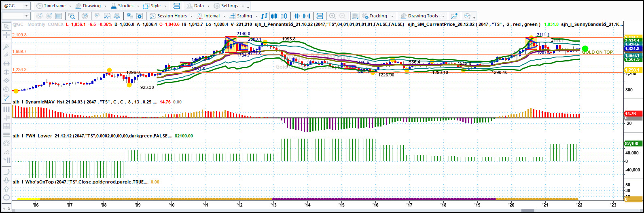Open the Drawing menu
Screen dimensions: 644x213
[91, 6]
